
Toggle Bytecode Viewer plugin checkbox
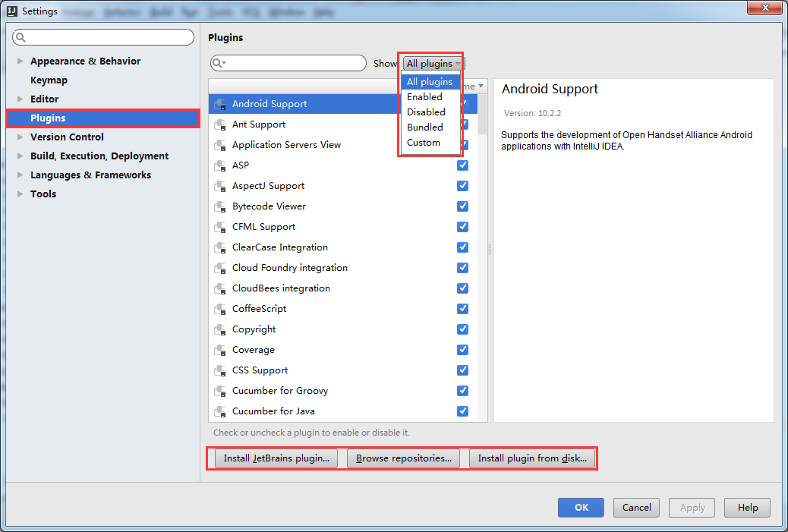[462, 206]
